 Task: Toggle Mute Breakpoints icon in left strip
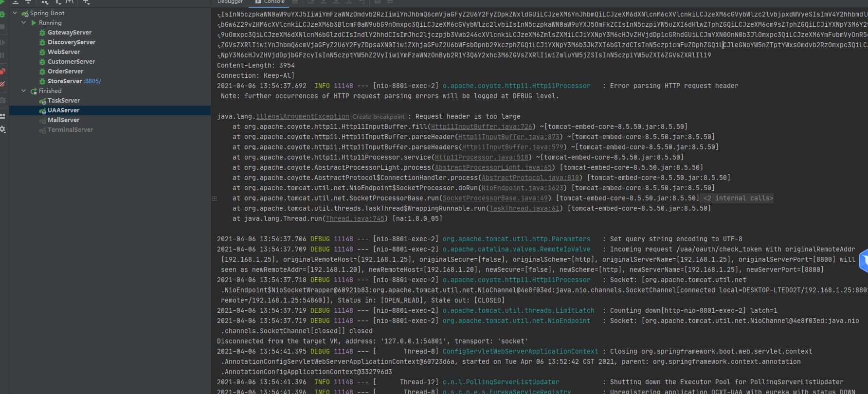coord(2,84)
